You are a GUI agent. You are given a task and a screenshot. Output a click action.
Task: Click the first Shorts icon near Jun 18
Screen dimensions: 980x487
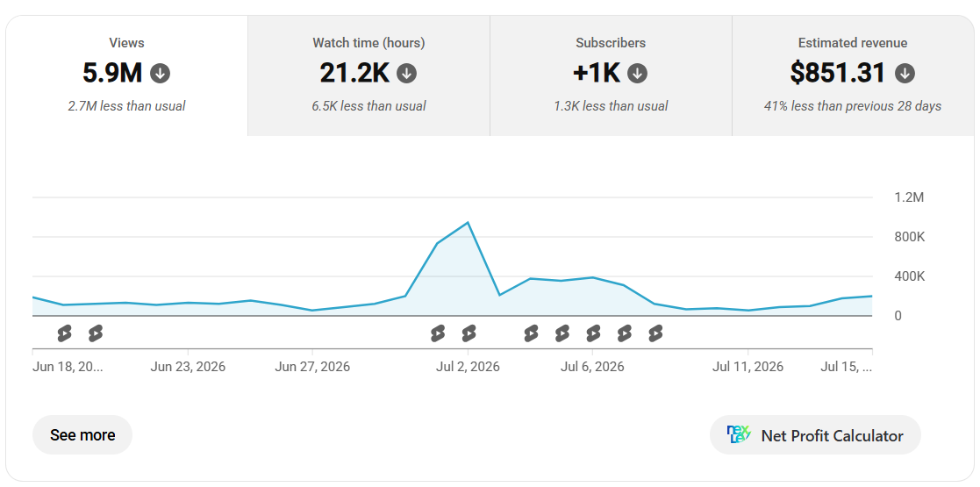click(x=64, y=333)
